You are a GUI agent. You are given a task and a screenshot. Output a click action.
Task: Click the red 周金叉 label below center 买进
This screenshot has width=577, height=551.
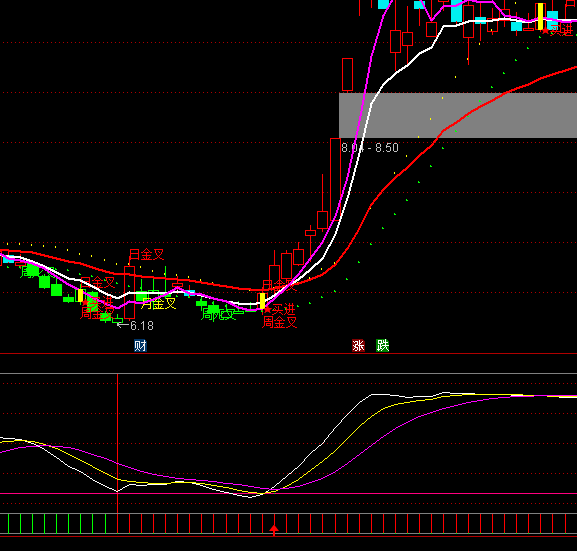pos(280,322)
